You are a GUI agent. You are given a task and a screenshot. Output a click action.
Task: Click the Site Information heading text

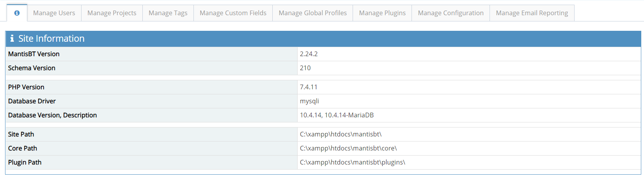point(51,39)
